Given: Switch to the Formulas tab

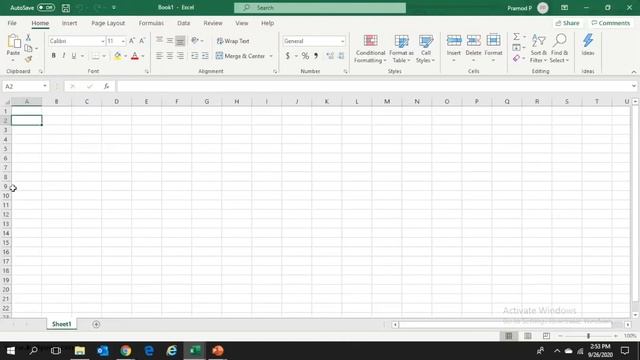Looking at the screenshot, I should point(151,23).
